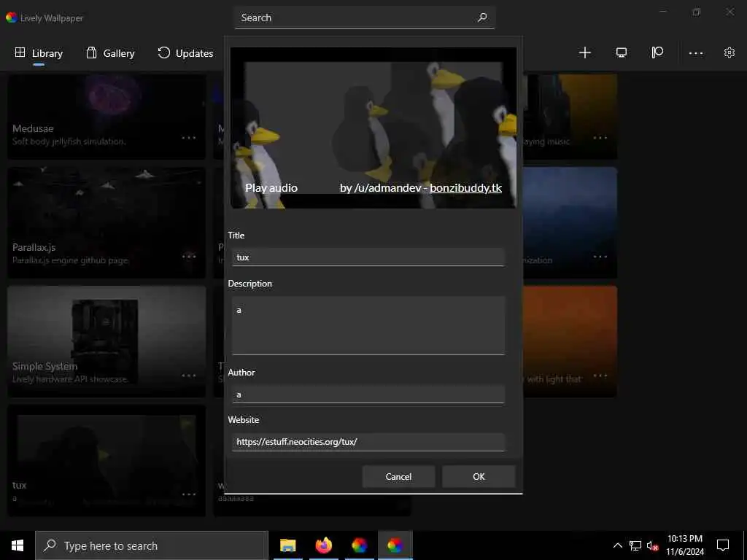Select the Simple System wallpaper card

(107, 341)
